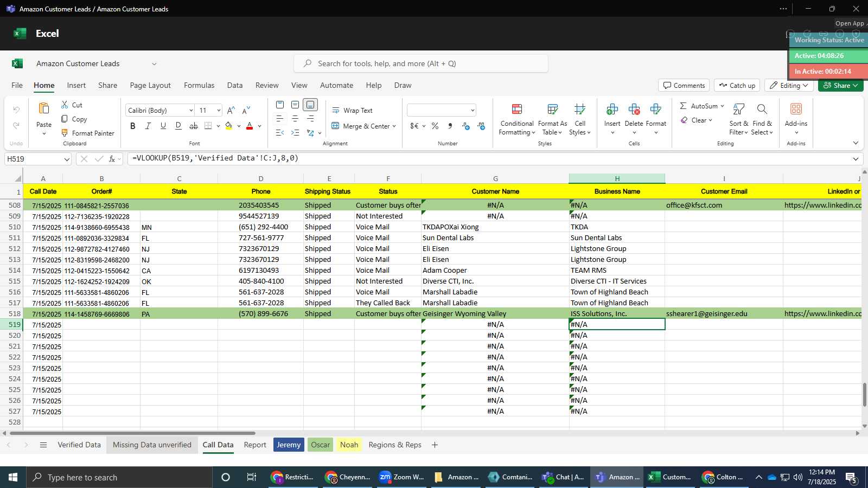Click the Sort & Filter icon
The image size is (868, 488).
[738, 110]
